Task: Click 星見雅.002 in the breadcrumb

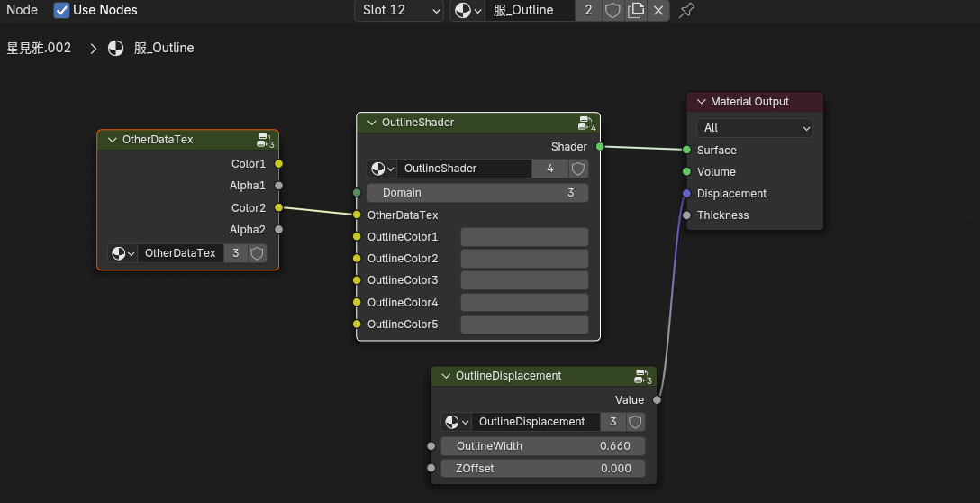Action: (39, 48)
